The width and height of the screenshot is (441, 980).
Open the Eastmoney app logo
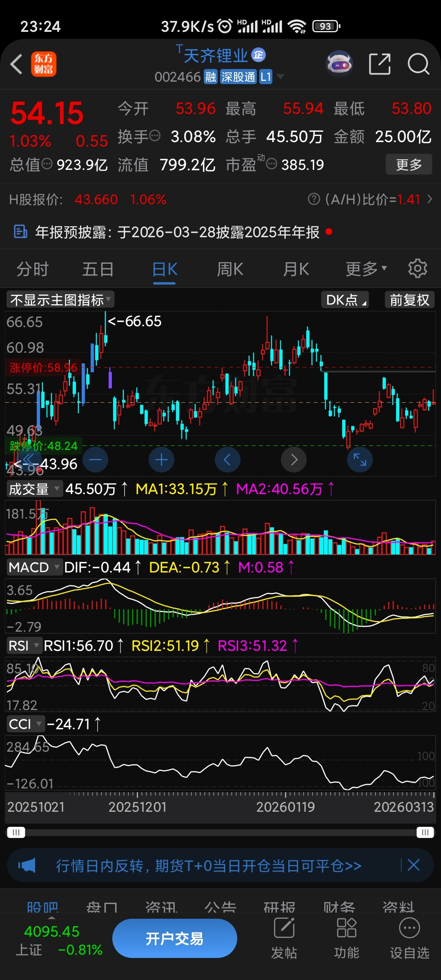(44, 64)
